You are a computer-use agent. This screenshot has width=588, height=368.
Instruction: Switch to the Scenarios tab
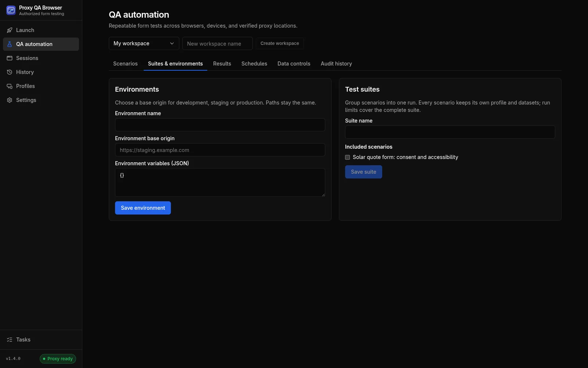click(x=125, y=64)
